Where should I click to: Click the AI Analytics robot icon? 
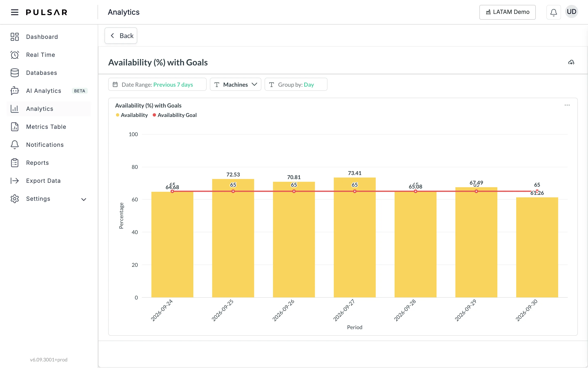[14, 91]
